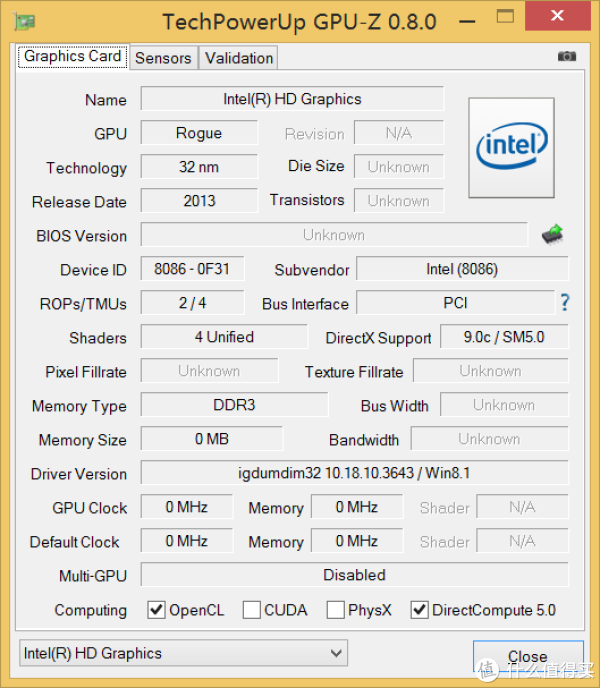The image size is (600, 688).
Task: Switch to the Sensors tab
Action: 163,58
